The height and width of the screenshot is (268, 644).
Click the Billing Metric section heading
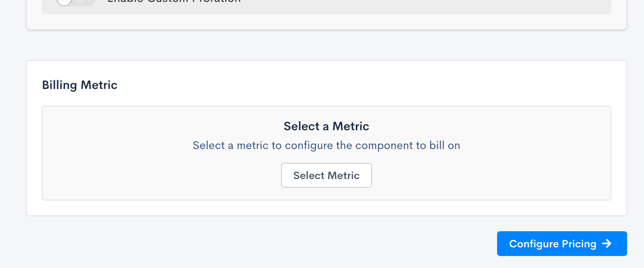tap(80, 85)
